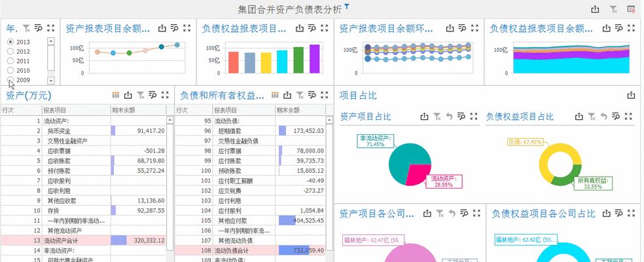Select the 应收账款 row
The height and width of the screenshot is (262, 644).
[x=83, y=160]
